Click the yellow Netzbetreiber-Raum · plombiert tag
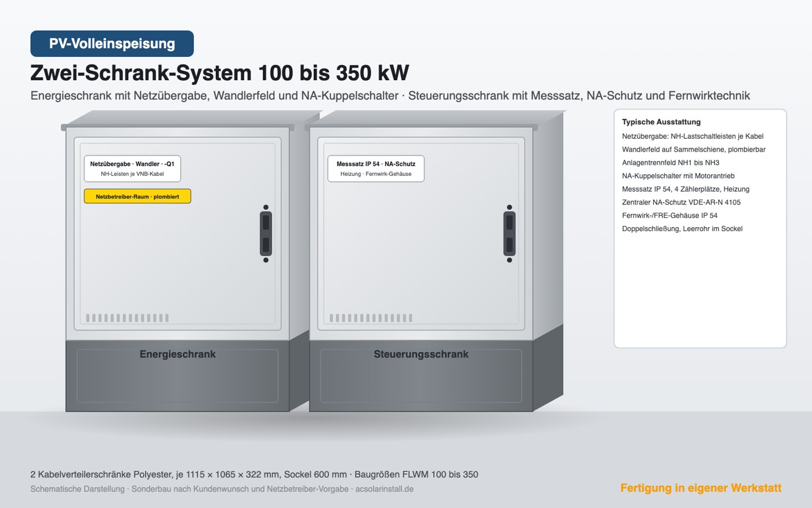Image resolution: width=812 pixels, height=508 pixels. (137, 196)
